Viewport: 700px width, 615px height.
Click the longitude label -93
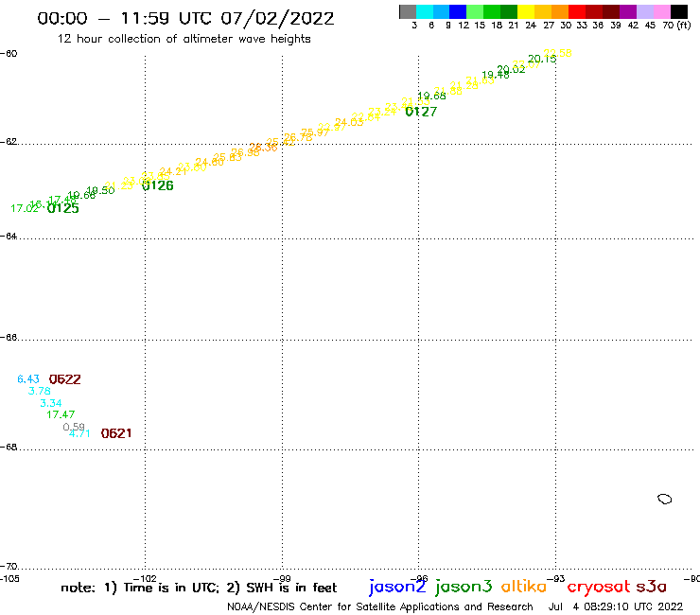click(x=556, y=579)
